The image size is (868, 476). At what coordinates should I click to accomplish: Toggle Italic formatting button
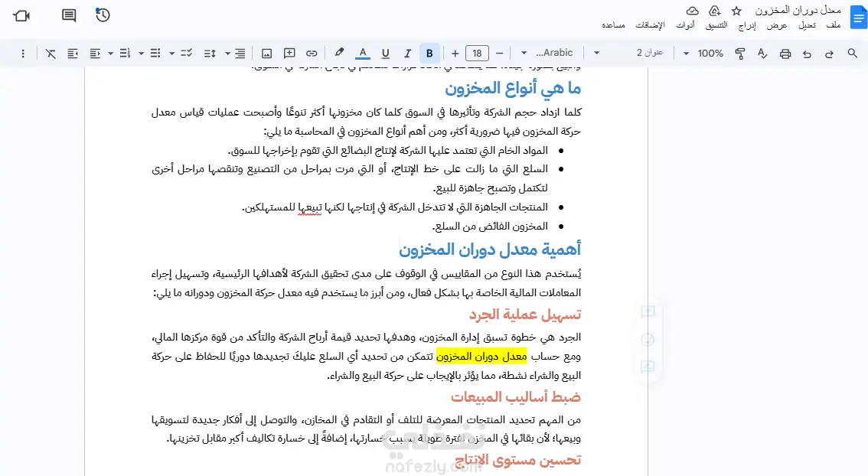(x=407, y=53)
